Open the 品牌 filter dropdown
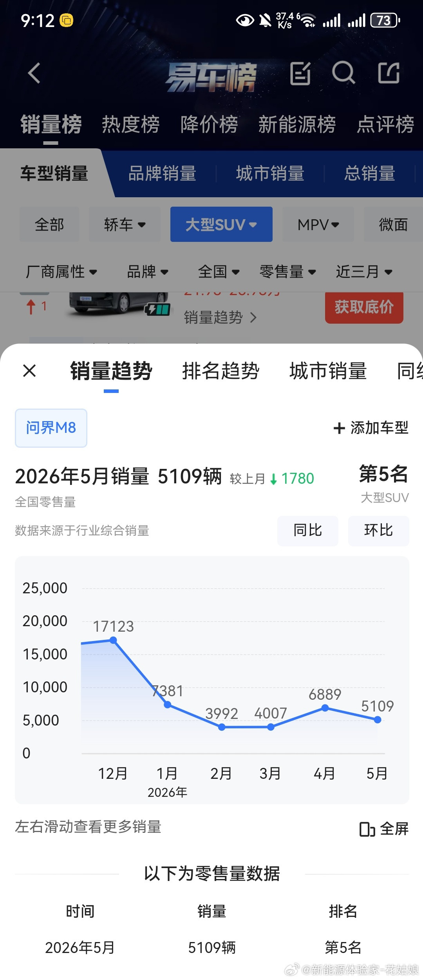The width and height of the screenshot is (423, 980). 148,272
